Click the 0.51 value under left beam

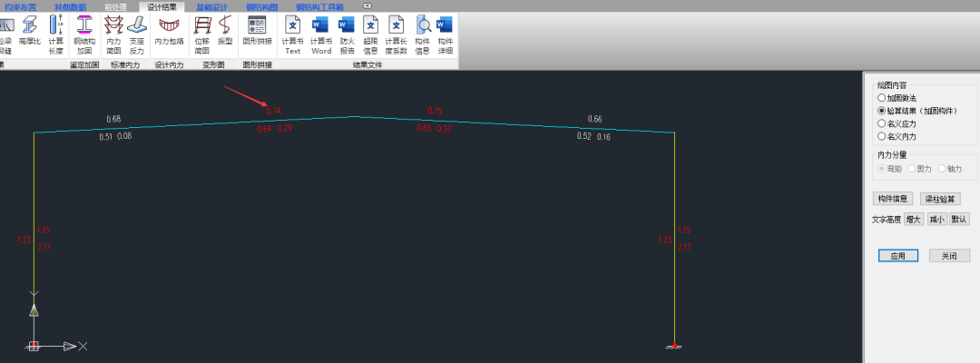[105, 136]
